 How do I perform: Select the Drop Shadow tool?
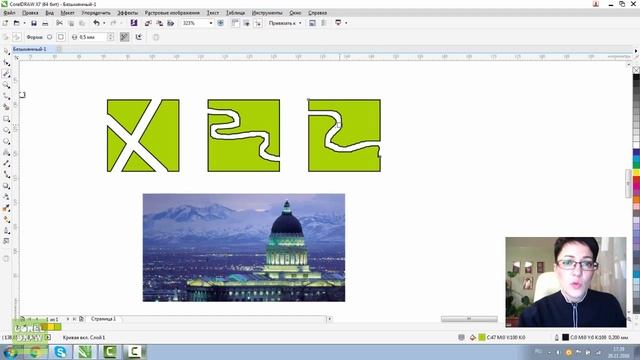[6, 186]
